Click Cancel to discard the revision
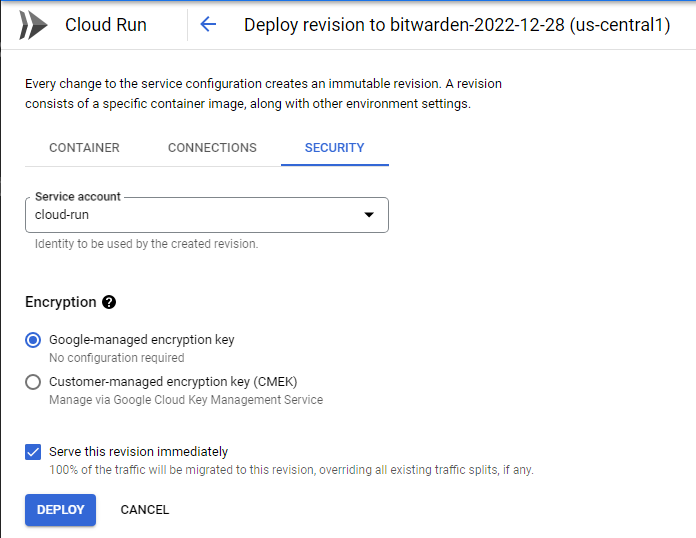The image size is (696, 538). pyautogui.click(x=145, y=510)
